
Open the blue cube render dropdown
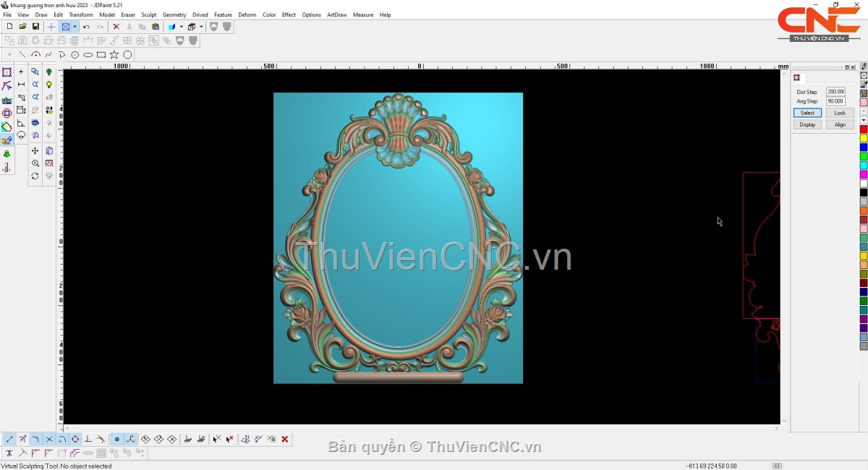click(x=181, y=27)
